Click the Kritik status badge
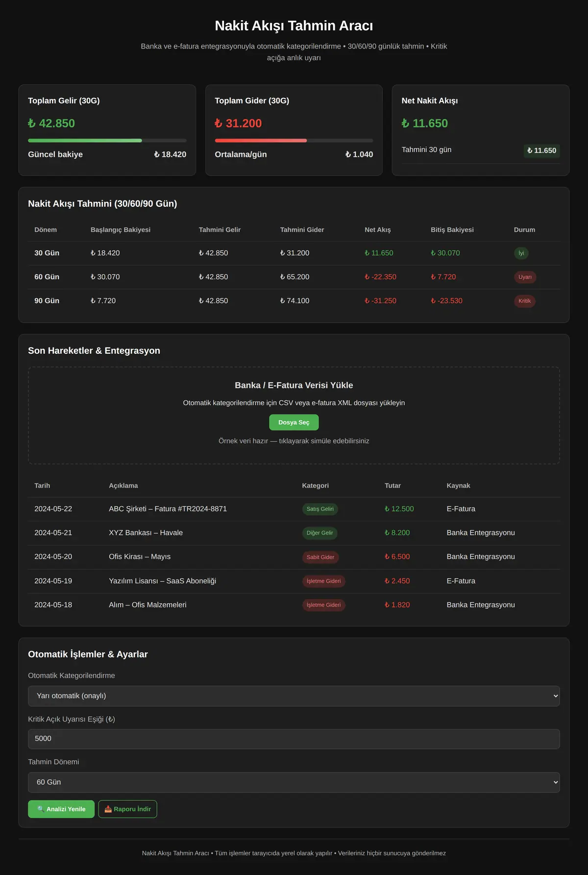Image resolution: width=588 pixels, height=875 pixels. coord(524,301)
